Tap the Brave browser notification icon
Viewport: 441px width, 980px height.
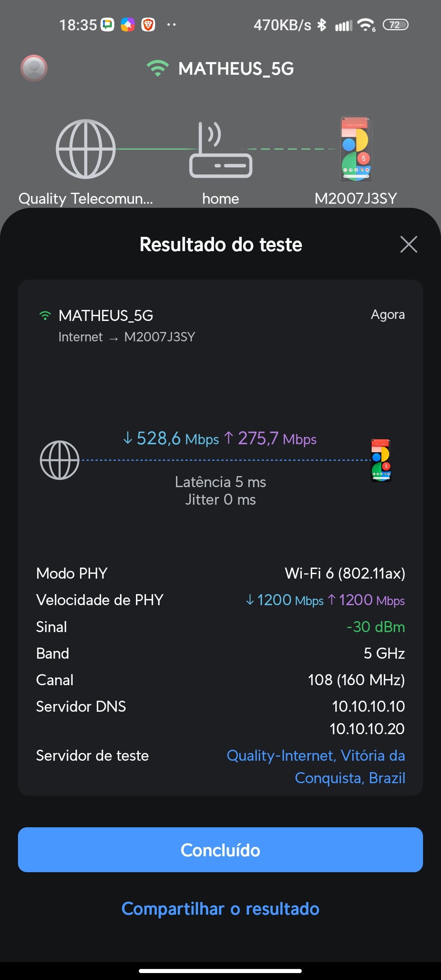pyautogui.click(x=148, y=25)
